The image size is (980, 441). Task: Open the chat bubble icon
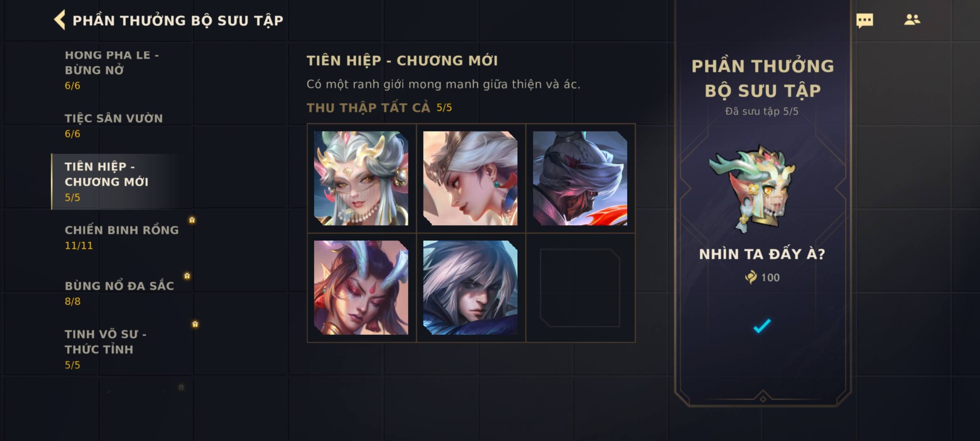864,20
